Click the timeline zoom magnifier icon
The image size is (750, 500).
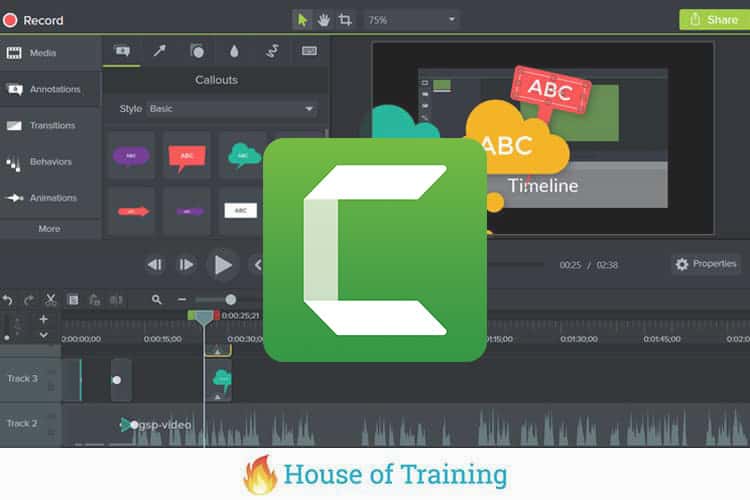[x=156, y=300]
